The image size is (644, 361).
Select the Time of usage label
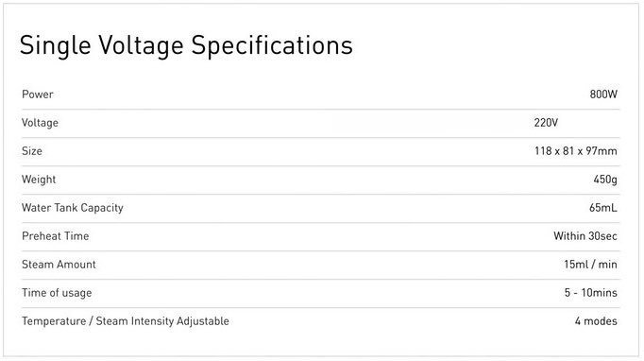57,293
